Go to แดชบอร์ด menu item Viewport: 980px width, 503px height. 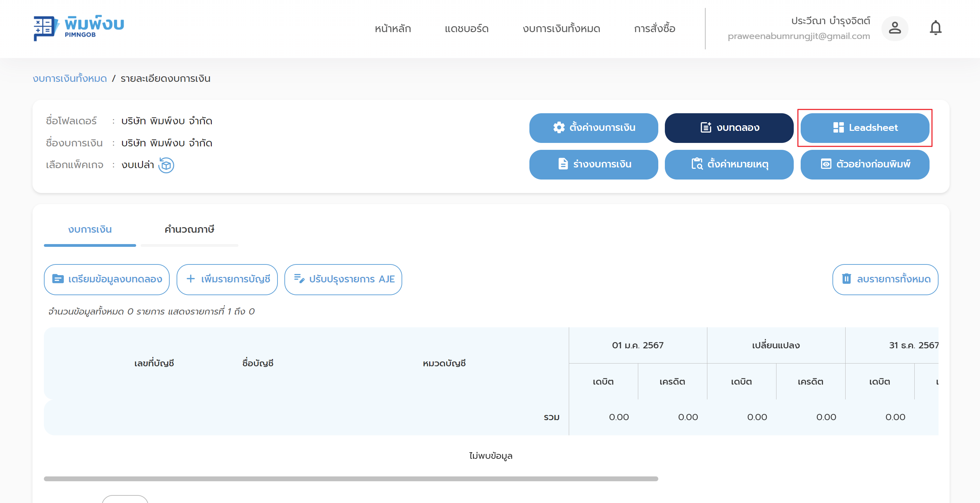tap(467, 29)
